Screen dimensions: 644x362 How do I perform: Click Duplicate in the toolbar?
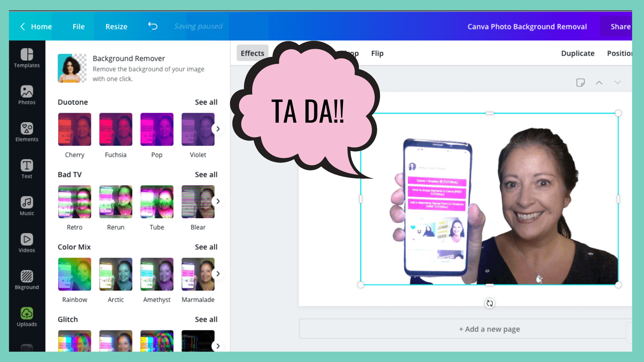pos(578,53)
